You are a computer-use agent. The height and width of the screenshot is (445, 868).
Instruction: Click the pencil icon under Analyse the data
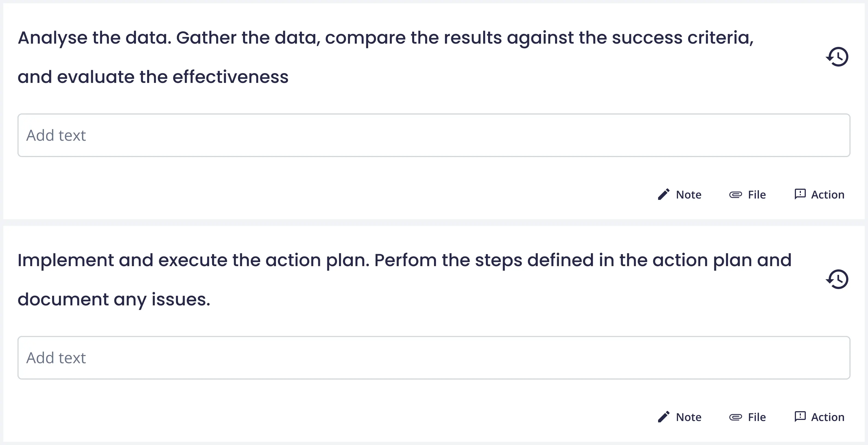click(x=664, y=195)
